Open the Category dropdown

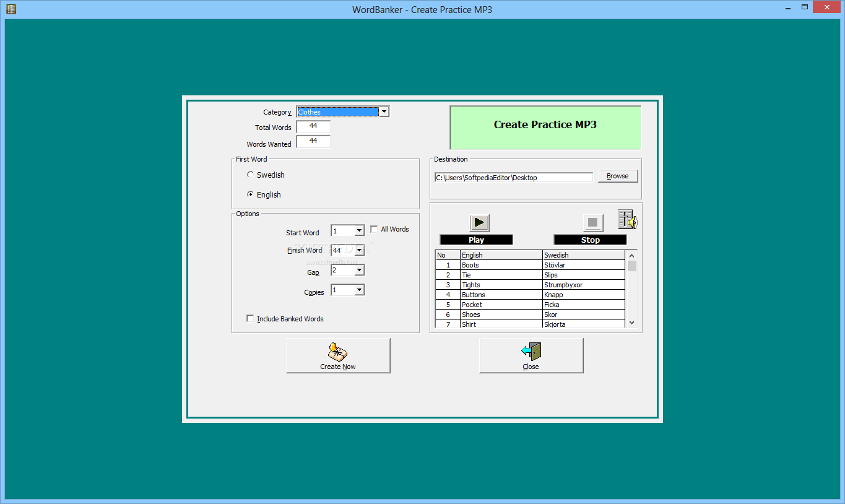click(x=384, y=112)
